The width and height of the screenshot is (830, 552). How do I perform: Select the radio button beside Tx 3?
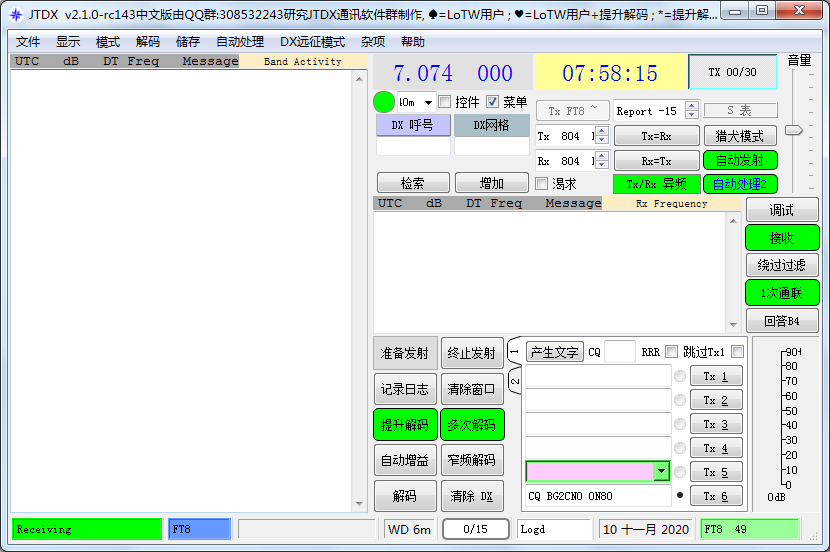(x=680, y=424)
